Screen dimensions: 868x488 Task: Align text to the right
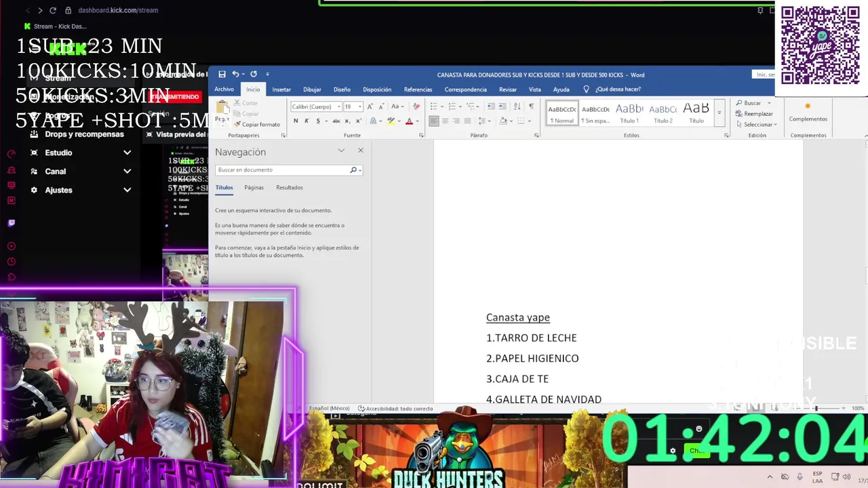click(x=456, y=121)
